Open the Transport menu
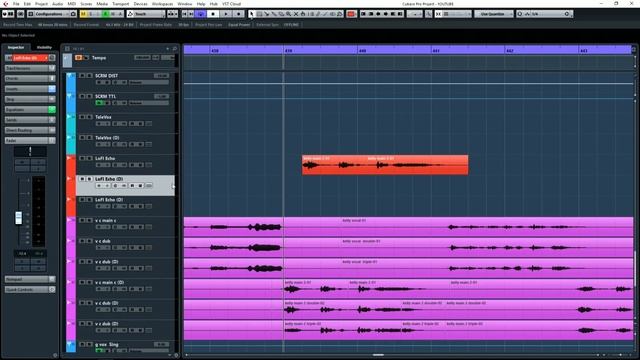 pyautogui.click(x=120, y=4)
